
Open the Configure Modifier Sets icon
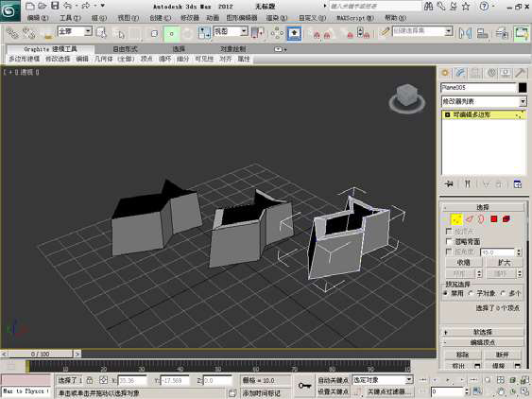point(518,184)
